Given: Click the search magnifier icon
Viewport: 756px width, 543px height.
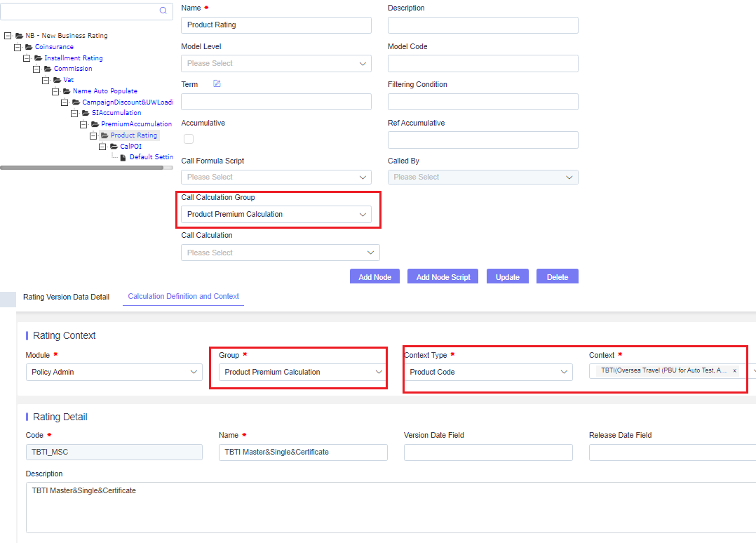Looking at the screenshot, I should pos(163,11).
